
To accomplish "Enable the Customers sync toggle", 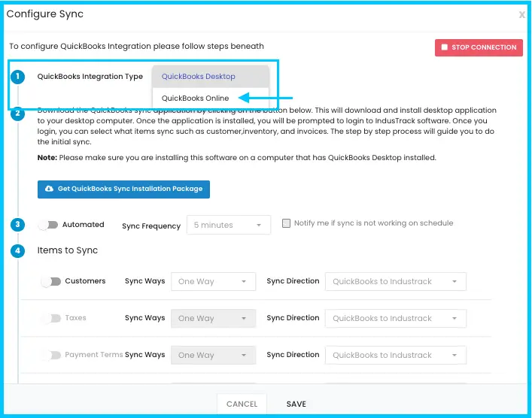I will point(50,281).
